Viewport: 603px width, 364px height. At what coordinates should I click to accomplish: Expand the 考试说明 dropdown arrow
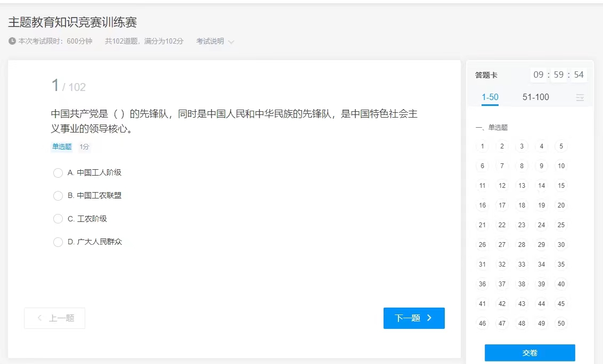tap(231, 42)
